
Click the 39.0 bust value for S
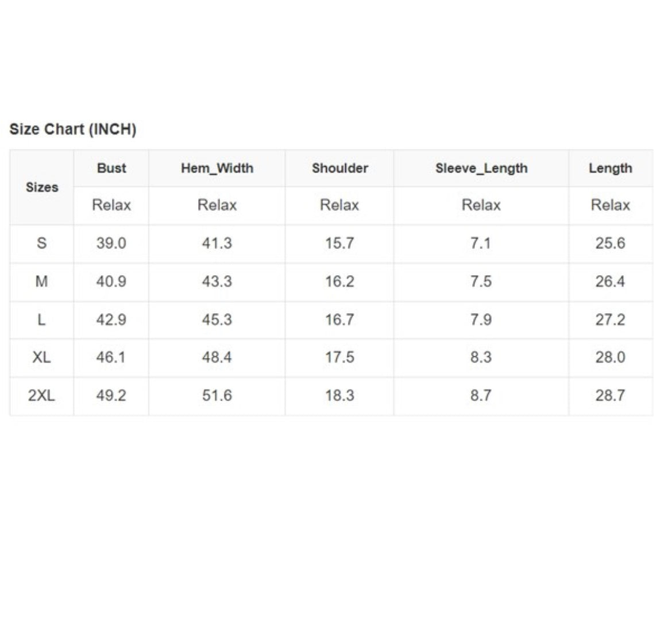point(111,243)
